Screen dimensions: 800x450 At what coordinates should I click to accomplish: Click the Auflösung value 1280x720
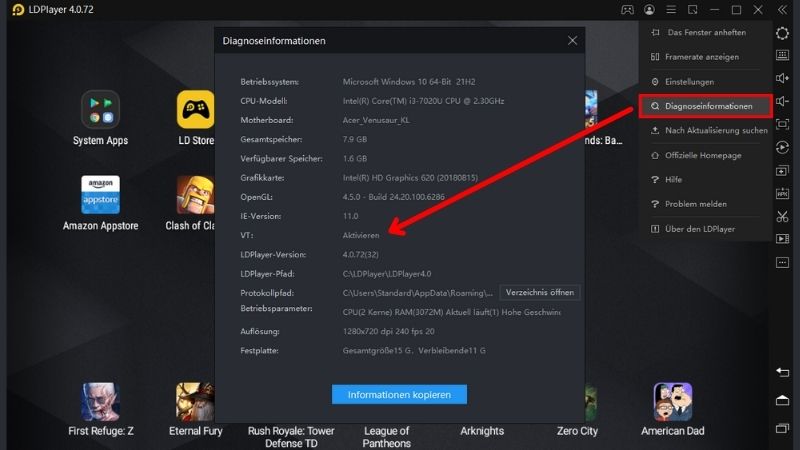click(x=388, y=331)
